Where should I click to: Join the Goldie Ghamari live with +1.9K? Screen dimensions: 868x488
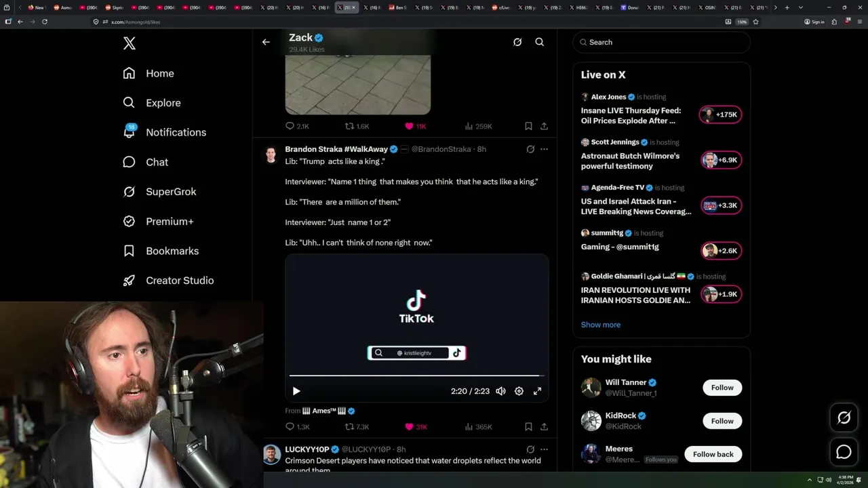[720, 294]
